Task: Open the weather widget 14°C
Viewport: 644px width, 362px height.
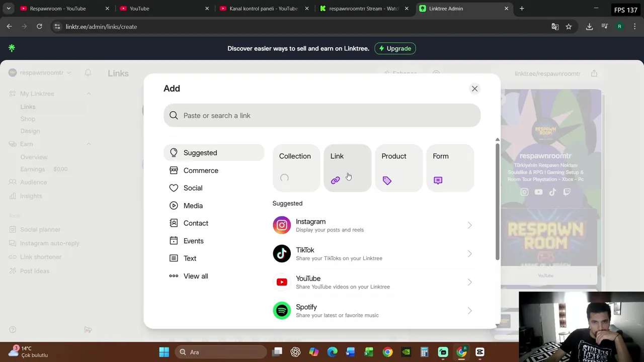Action: click(29, 351)
